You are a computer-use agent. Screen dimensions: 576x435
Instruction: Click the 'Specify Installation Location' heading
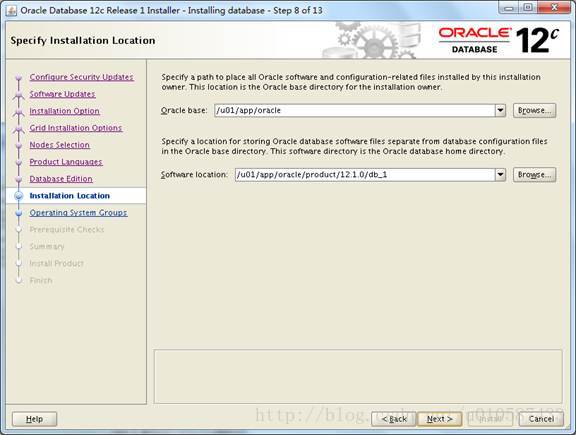pos(83,40)
